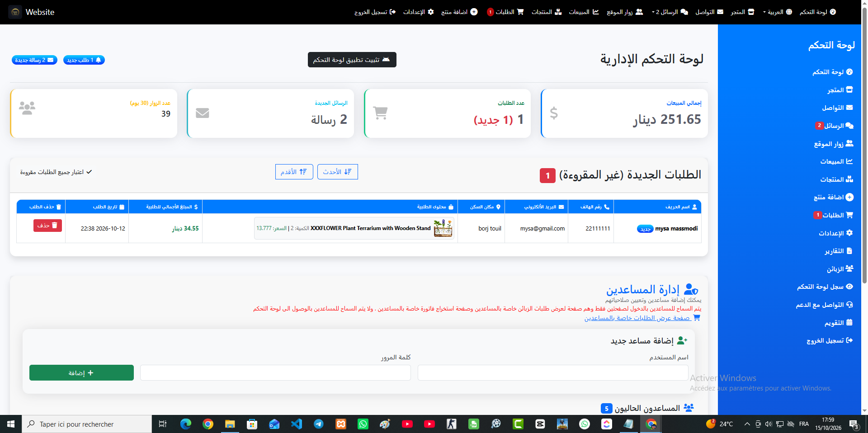Sort orders with the 'الأقدم' button
The height and width of the screenshot is (433, 868).
coord(294,172)
